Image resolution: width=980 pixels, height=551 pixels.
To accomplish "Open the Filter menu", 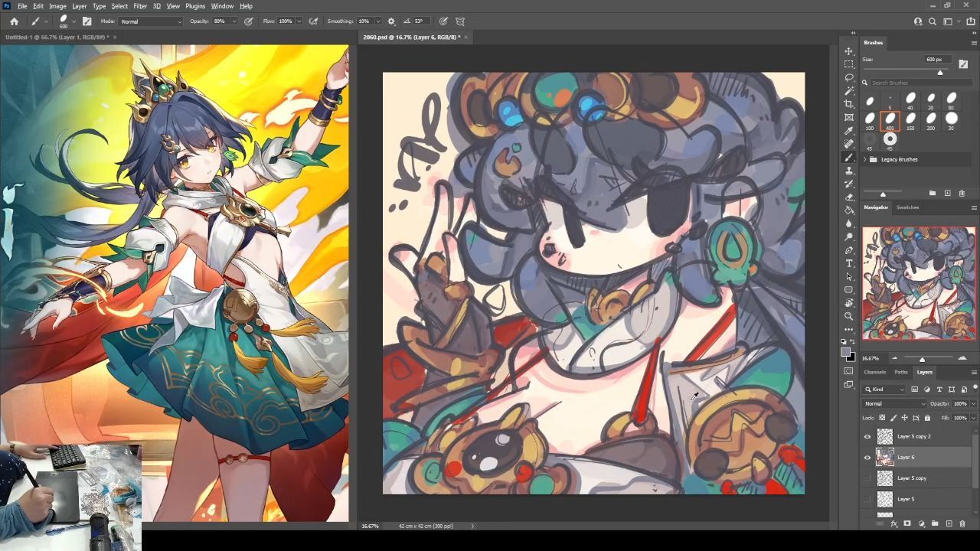I will click(x=140, y=6).
